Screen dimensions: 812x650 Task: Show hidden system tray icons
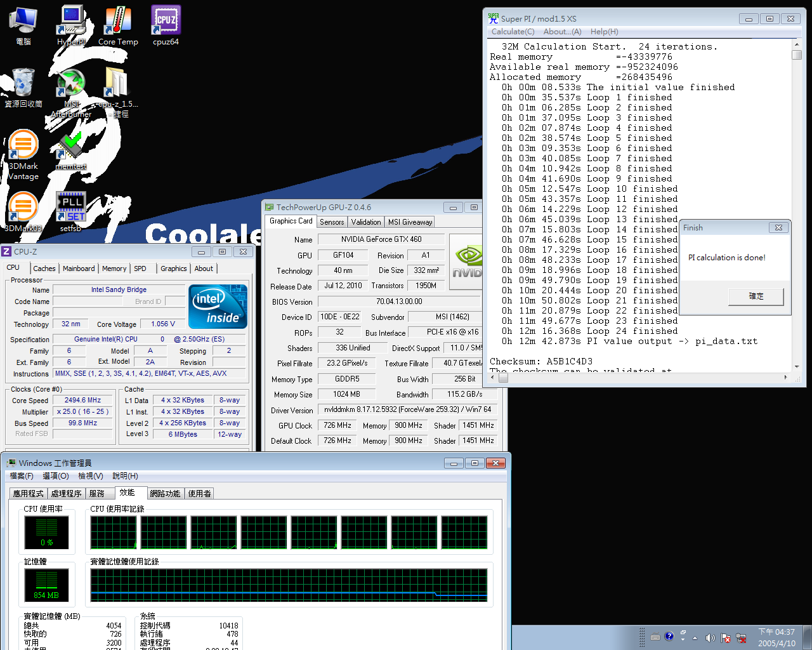point(695,637)
